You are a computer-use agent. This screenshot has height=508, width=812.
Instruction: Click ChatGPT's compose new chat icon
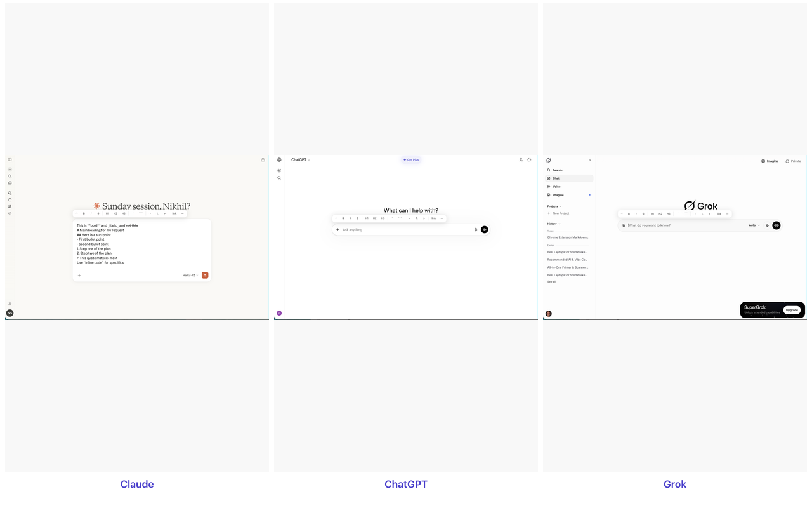(279, 170)
